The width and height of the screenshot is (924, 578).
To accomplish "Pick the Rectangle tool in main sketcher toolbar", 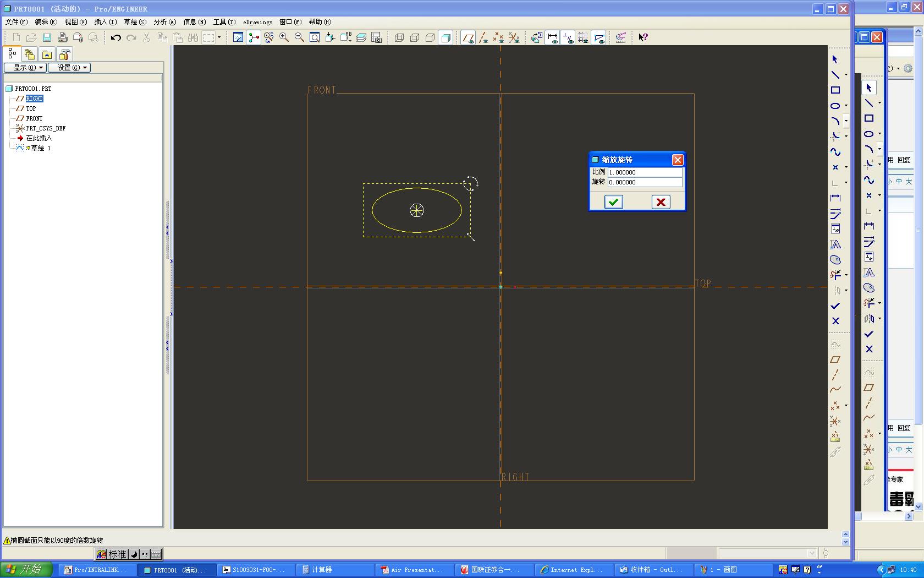I will (835, 90).
